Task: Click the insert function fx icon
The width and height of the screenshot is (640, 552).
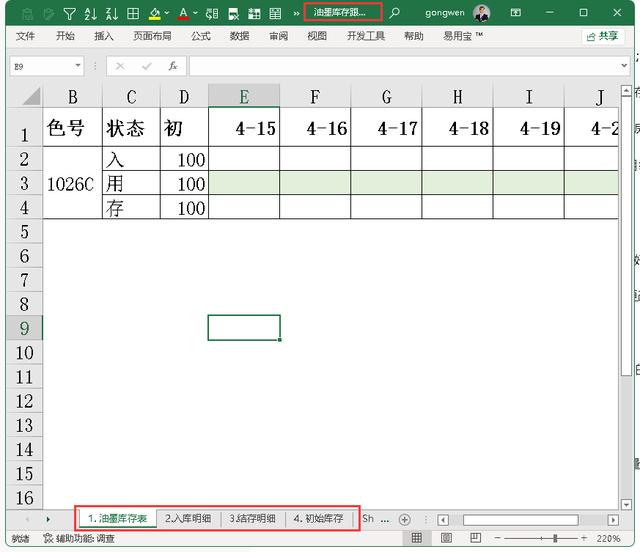Action: pyautogui.click(x=173, y=66)
